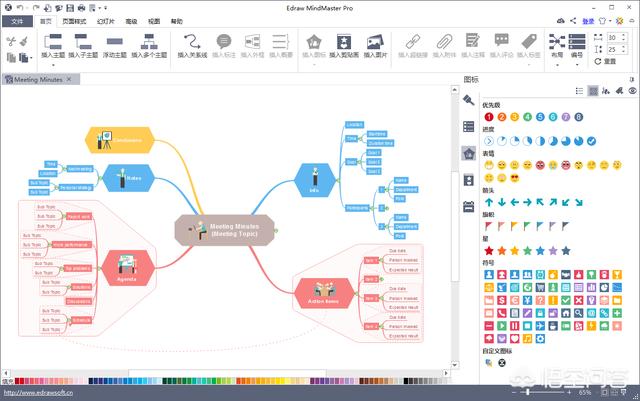640x401 pixels.
Task: Add the up arrow icon
Action: [489, 202]
